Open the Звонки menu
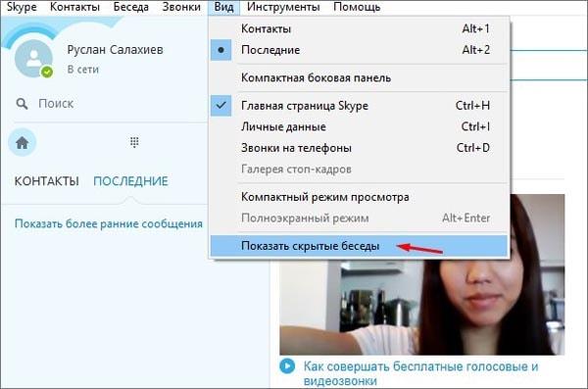This screenshot has width=588, height=389. click(181, 7)
